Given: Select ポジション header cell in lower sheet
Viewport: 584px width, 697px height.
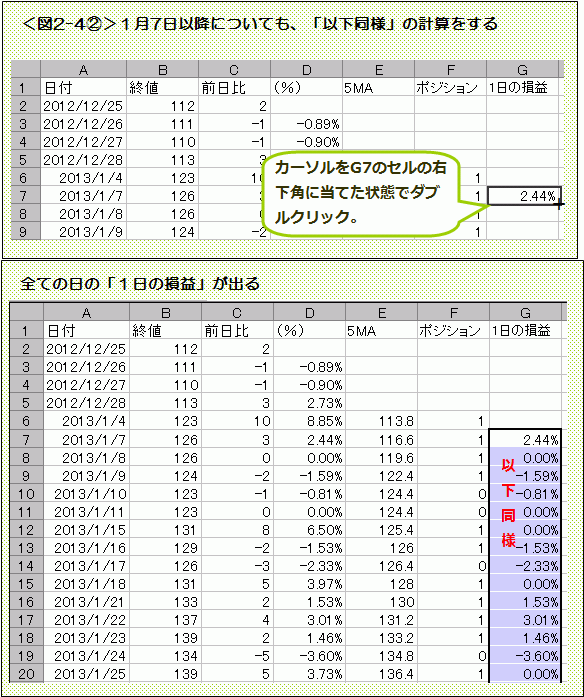Looking at the screenshot, I should coord(453,331).
